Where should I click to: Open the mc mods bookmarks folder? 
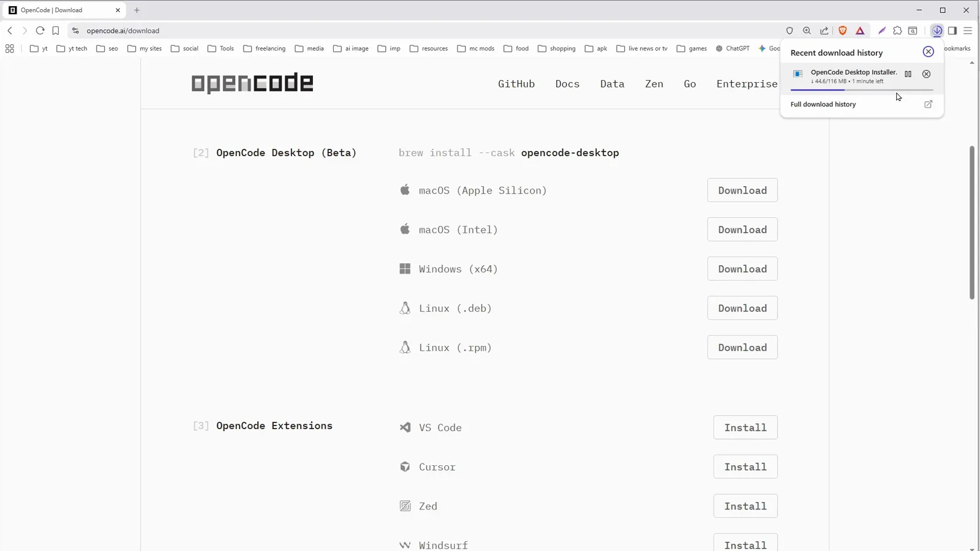(476, 48)
